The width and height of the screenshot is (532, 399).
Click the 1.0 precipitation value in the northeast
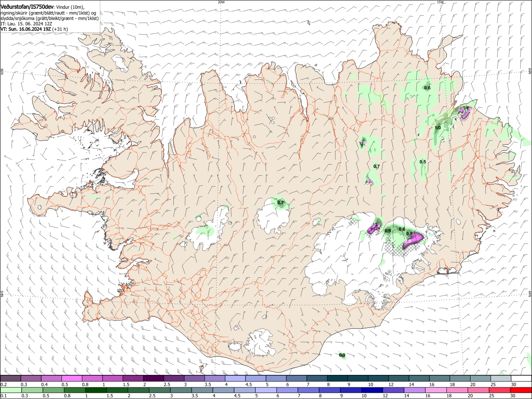coord(438,128)
